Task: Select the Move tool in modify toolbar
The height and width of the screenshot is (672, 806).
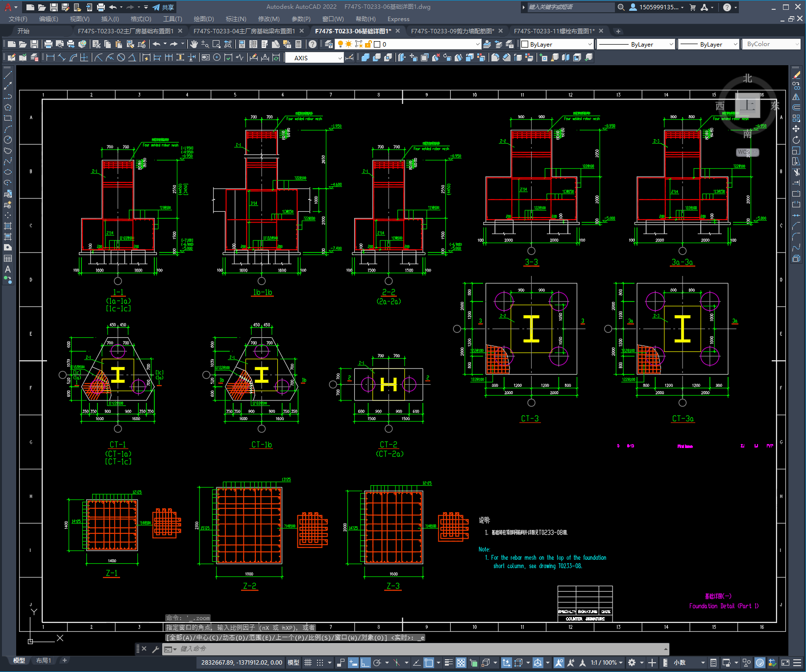Action: [x=796, y=129]
